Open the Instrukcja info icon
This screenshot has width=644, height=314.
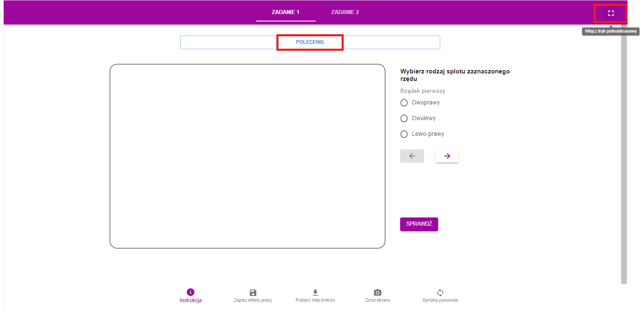[x=191, y=292]
